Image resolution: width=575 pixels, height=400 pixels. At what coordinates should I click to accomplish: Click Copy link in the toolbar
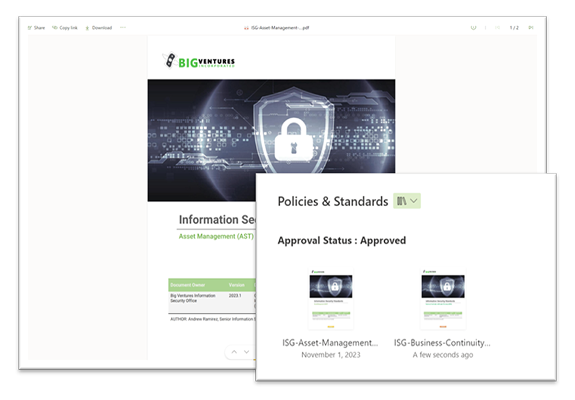click(x=65, y=28)
